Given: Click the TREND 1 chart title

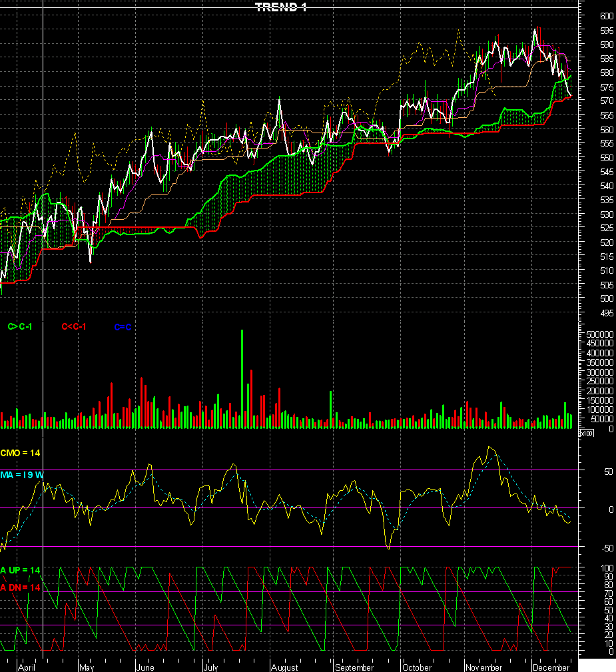Looking at the screenshot, I should tap(281, 7).
